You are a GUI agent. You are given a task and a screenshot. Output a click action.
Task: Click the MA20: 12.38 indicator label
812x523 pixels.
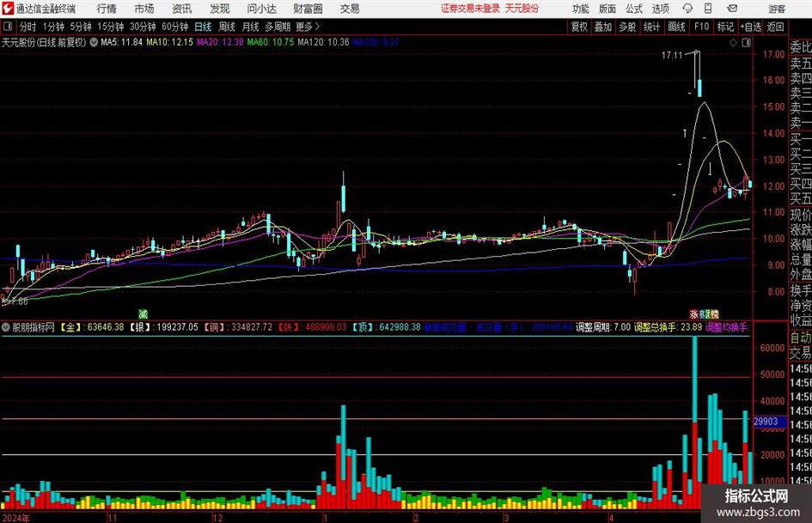click(220, 42)
